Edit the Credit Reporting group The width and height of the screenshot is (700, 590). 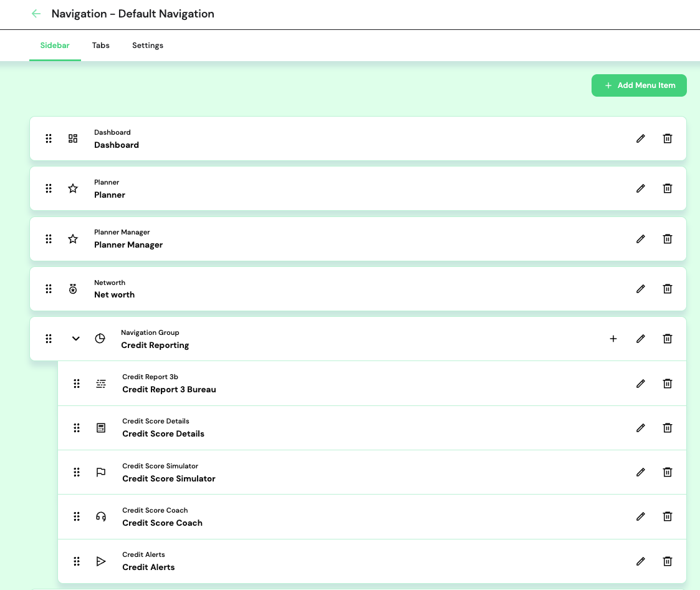pos(641,339)
